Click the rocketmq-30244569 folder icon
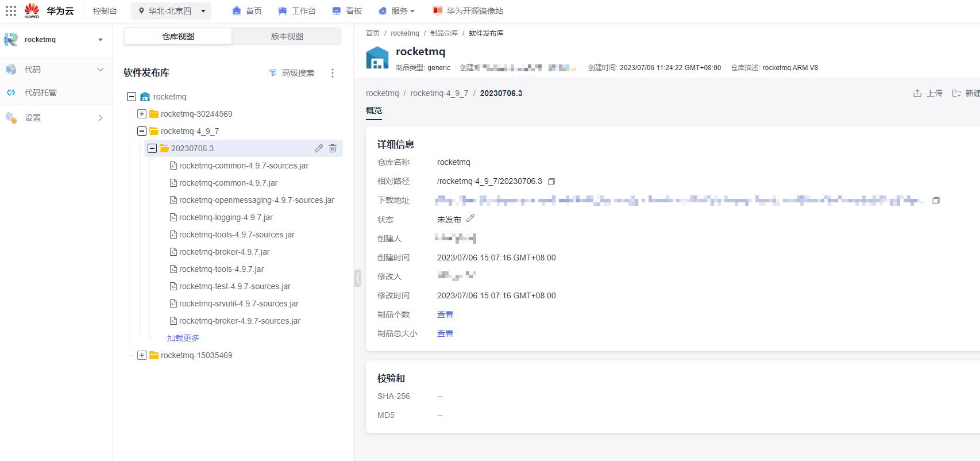Viewport: 980px width, 461px height. [x=154, y=114]
